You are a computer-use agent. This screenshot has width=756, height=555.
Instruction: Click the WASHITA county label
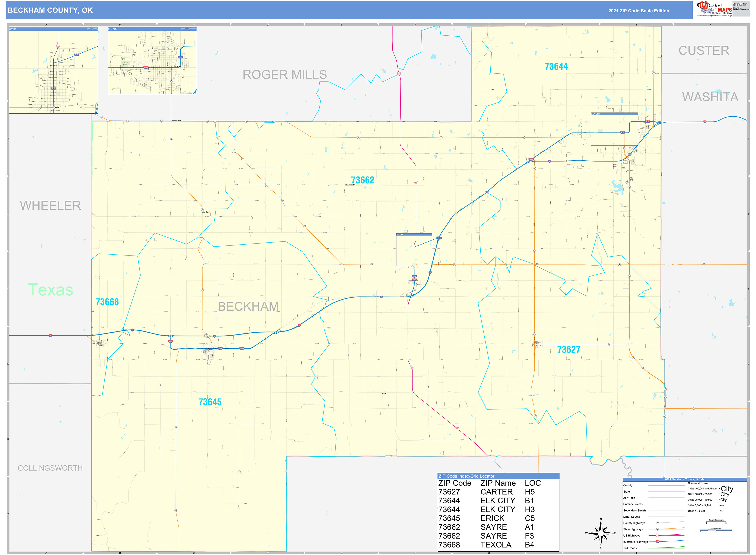tap(710, 97)
